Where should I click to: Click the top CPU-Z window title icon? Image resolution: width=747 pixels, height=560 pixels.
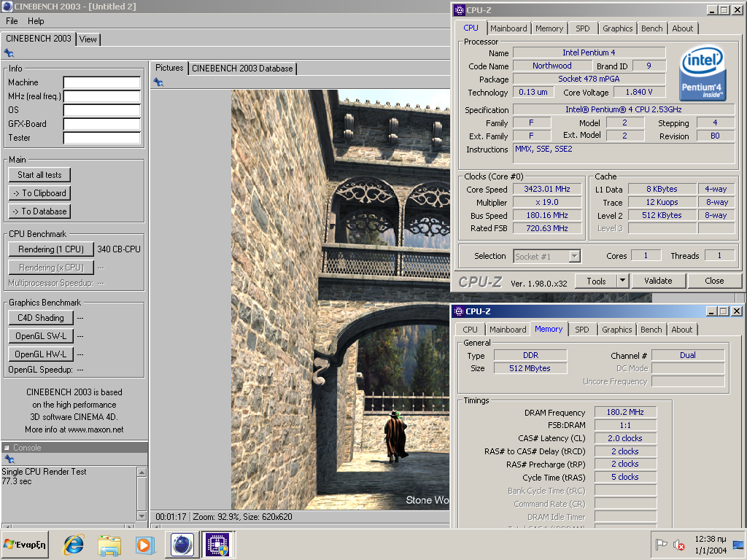point(460,10)
